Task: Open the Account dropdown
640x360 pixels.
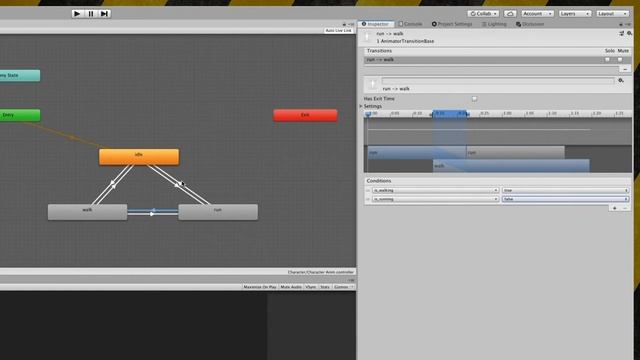Action: (x=537, y=13)
